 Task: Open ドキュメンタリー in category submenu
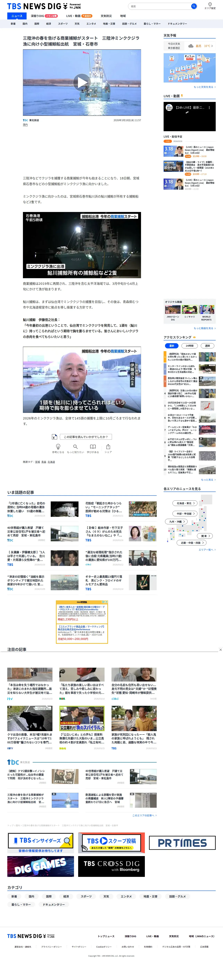[177, 24]
